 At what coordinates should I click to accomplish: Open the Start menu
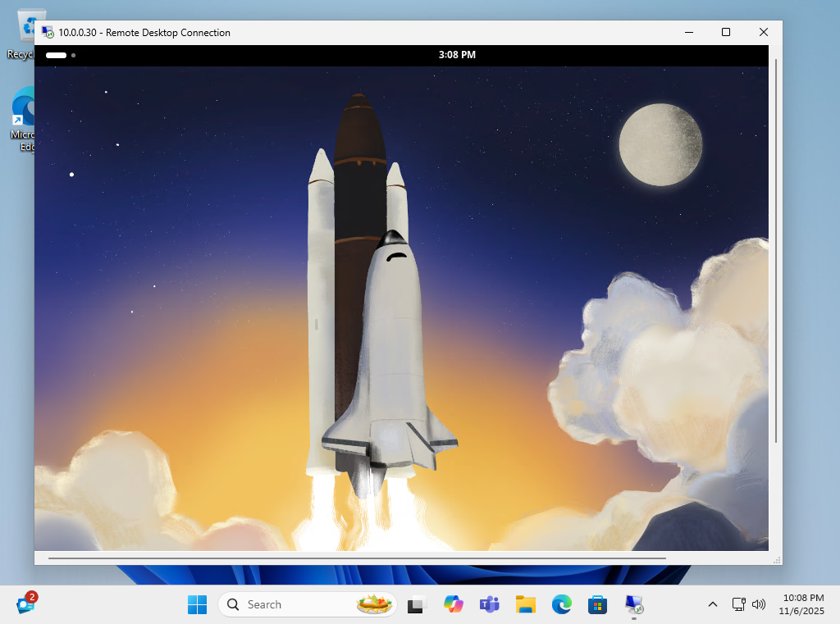click(x=197, y=604)
